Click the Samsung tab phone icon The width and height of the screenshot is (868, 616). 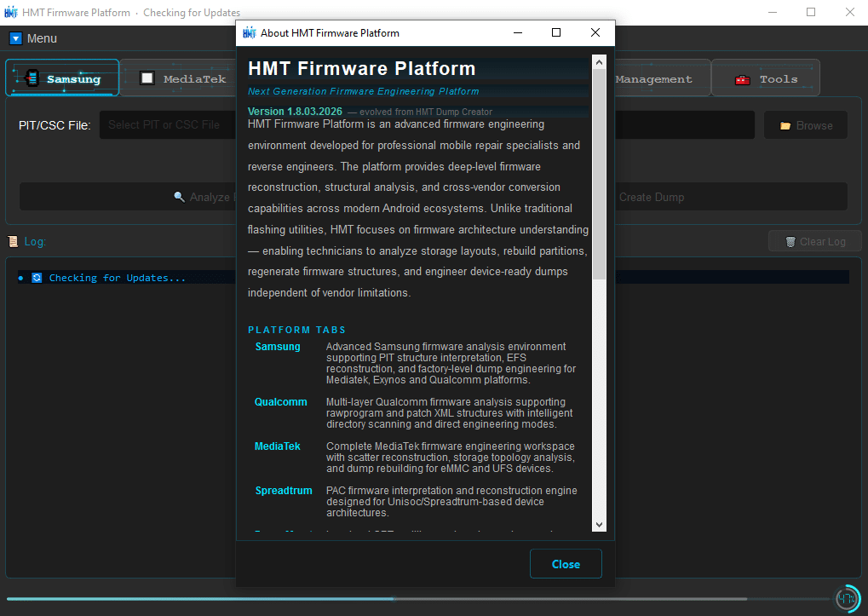tap(32, 79)
